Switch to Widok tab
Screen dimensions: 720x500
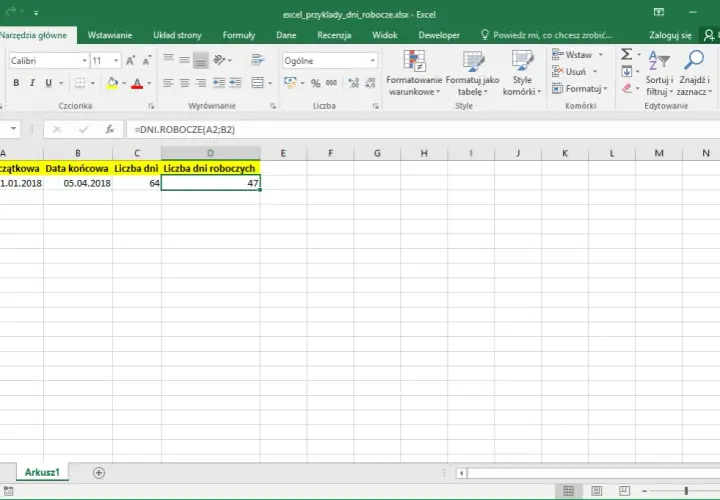(385, 35)
